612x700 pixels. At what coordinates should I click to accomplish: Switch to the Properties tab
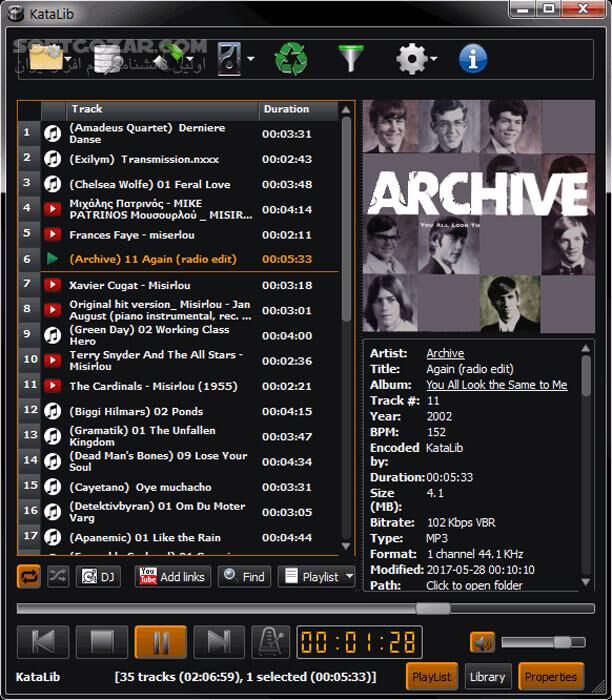pyautogui.click(x=551, y=677)
